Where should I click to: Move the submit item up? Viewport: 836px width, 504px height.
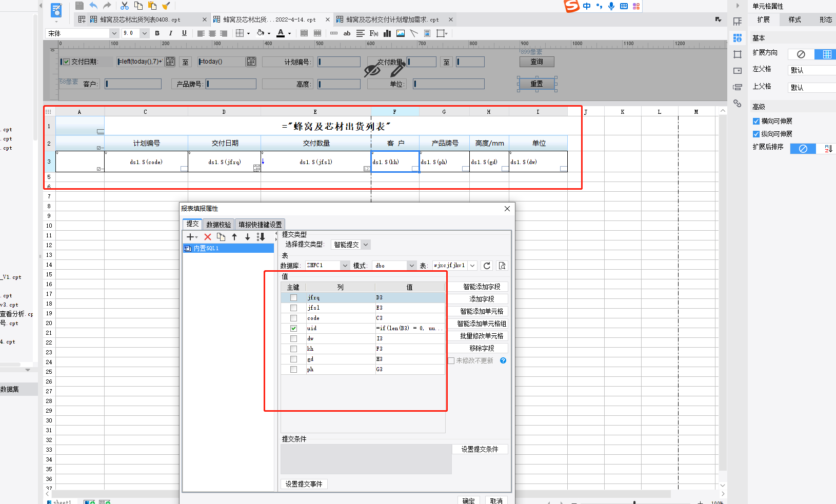234,237
